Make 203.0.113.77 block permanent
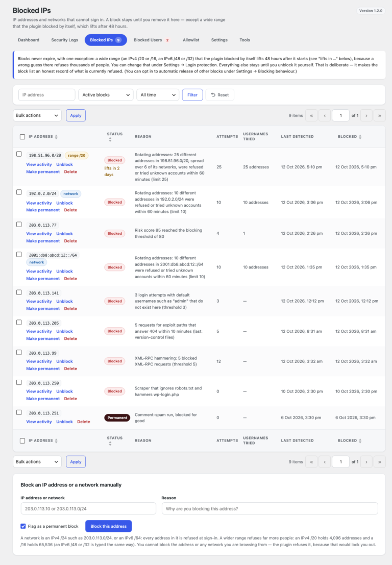Screen dimensions: 392x565 click(x=43, y=241)
